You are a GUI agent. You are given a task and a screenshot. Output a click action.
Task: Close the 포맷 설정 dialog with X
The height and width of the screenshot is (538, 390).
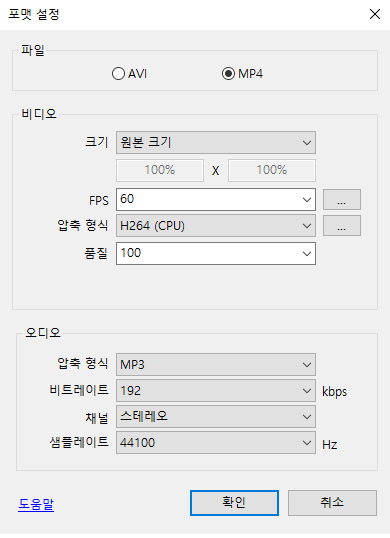(x=375, y=14)
